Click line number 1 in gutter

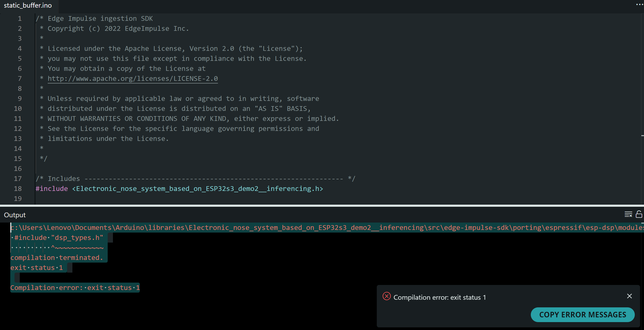click(19, 18)
